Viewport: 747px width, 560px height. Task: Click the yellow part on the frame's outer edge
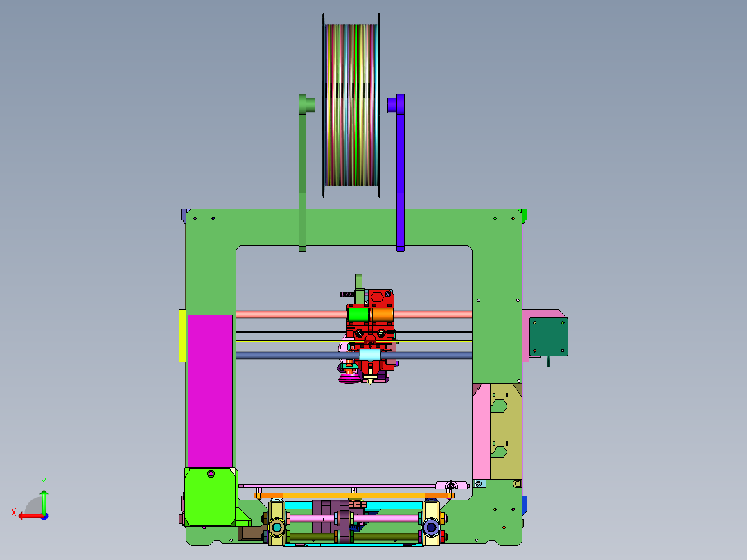click(x=182, y=335)
